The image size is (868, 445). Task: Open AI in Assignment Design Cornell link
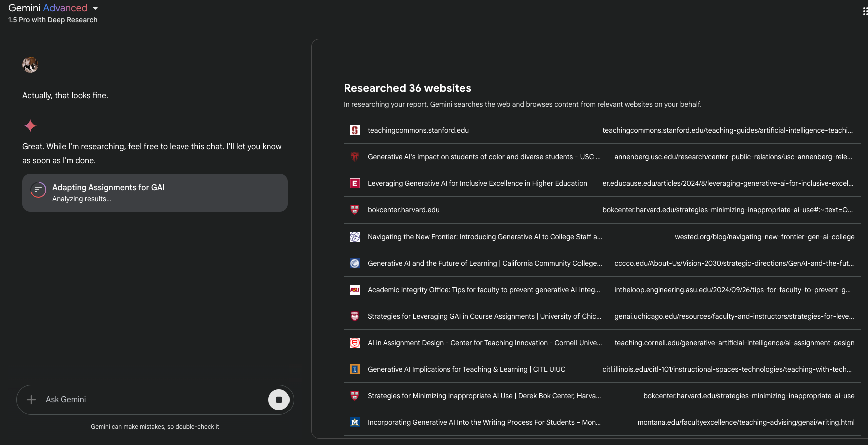(x=485, y=343)
